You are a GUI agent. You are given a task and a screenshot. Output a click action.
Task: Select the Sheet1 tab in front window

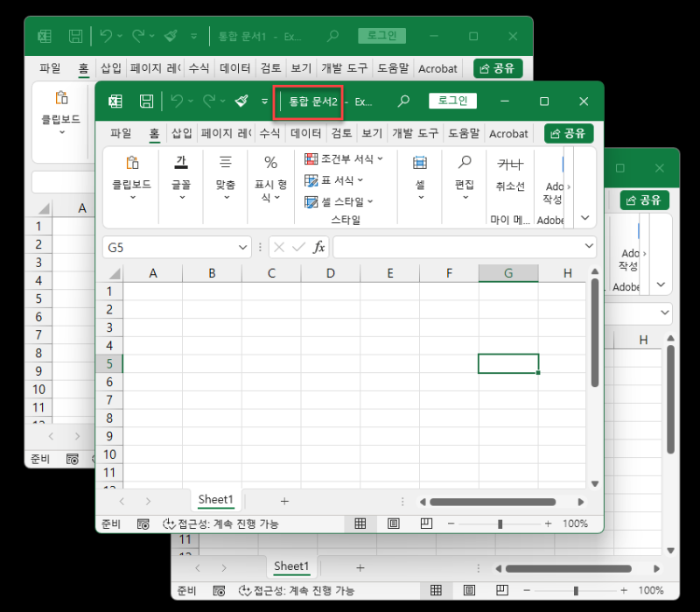coord(215,499)
